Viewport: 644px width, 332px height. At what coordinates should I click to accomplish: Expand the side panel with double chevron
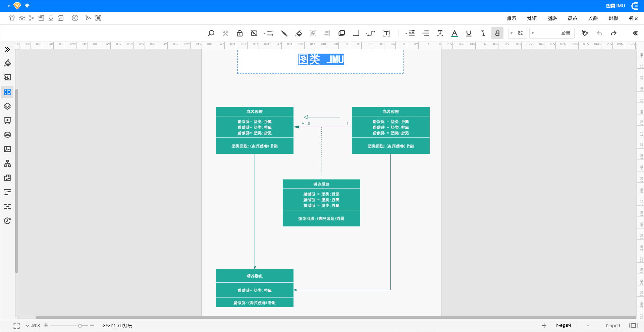pyautogui.click(x=7, y=50)
